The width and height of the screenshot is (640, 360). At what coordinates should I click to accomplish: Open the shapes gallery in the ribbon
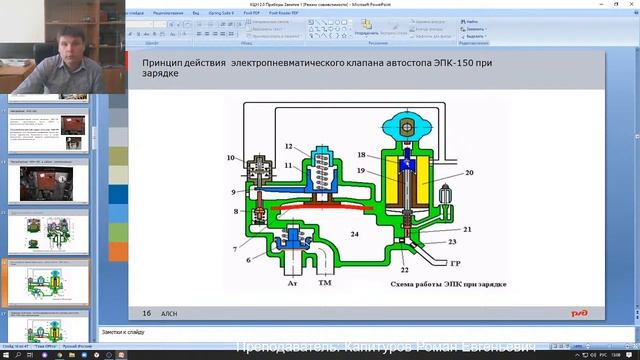pos(330,29)
